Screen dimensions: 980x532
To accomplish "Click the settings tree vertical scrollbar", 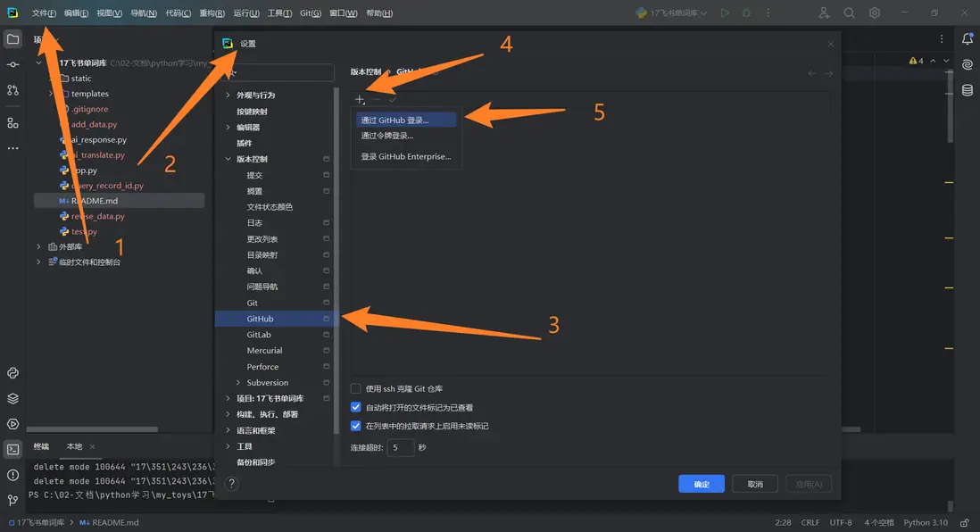I will click(336, 260).
